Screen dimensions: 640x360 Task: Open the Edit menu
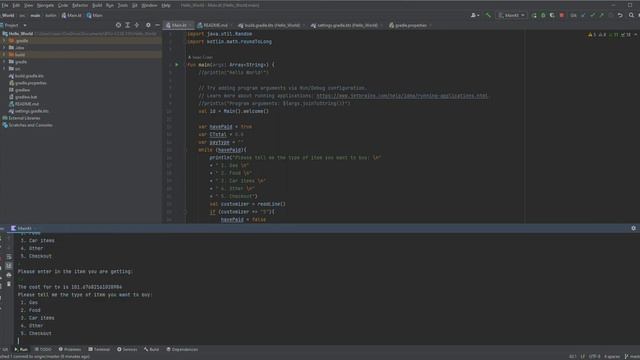coord(16,5)
